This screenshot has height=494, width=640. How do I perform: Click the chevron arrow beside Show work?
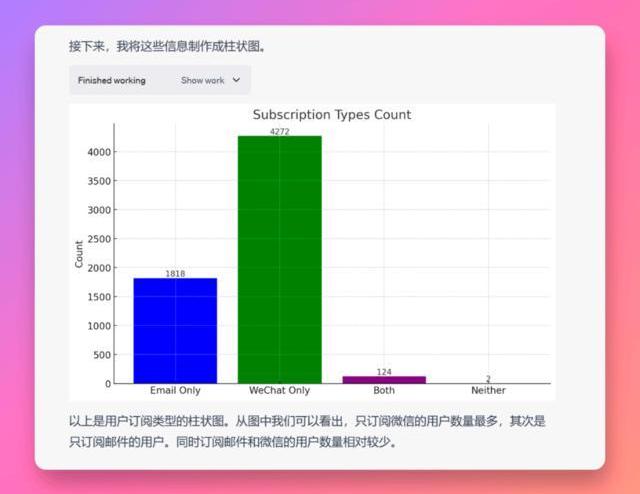tap(237, 80)
